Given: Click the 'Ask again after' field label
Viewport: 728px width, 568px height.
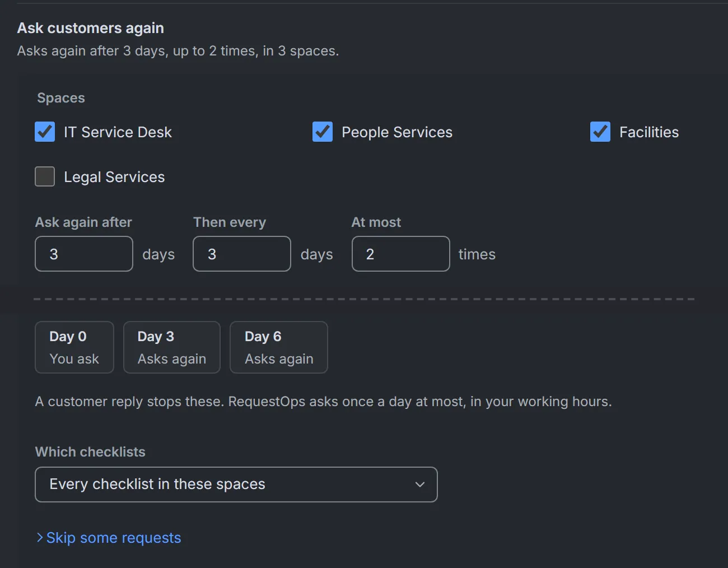Looking at the screenshot, I should tap(83, 222).
